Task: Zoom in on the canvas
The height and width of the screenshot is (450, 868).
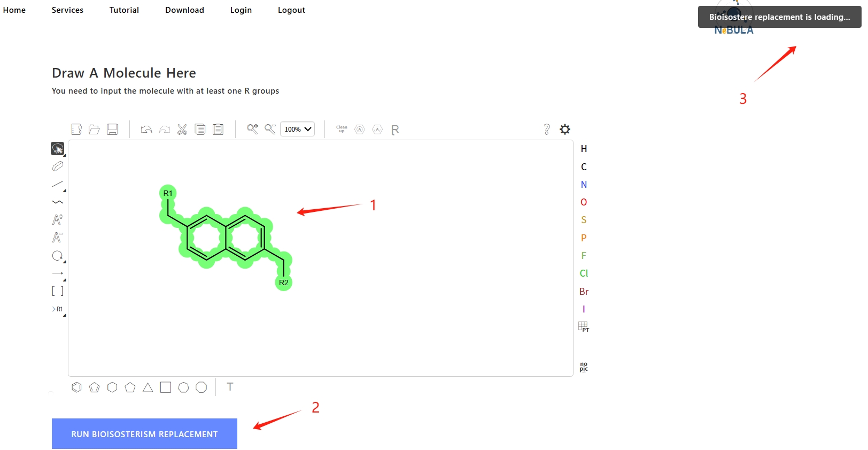Action: click(252, 129)
